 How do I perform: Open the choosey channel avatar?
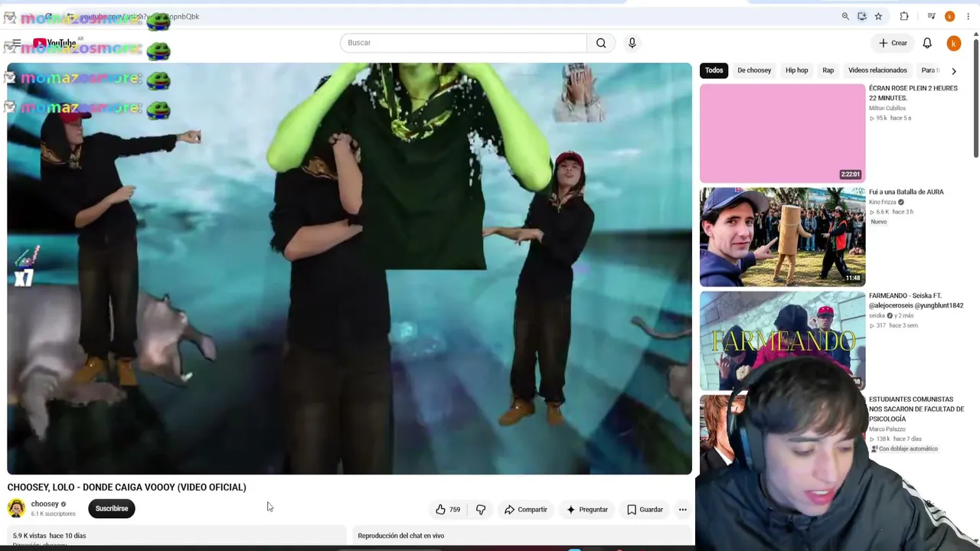coord(16,508)
